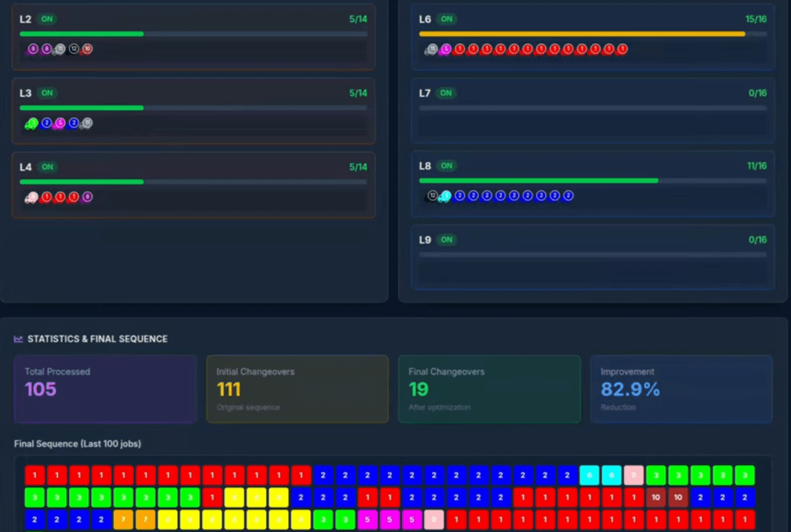Select the pink cell in the first sequence row

(634, 475)
